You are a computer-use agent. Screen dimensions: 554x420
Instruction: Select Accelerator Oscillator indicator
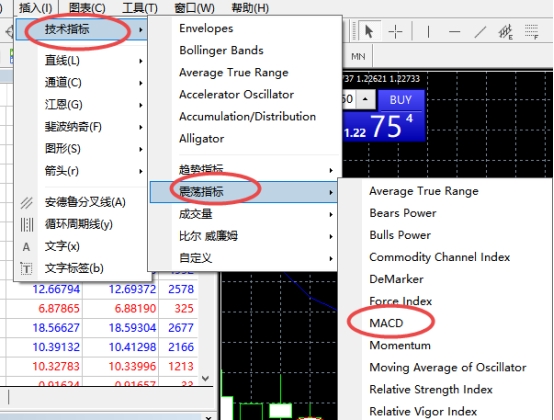coord(236,95)
